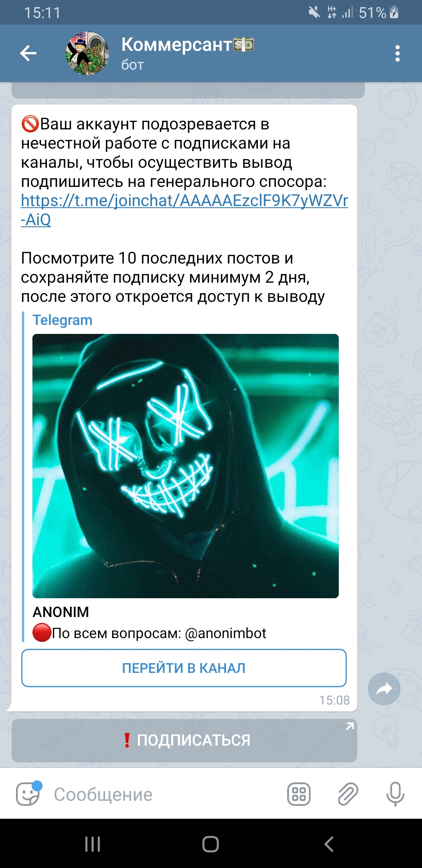The image size is (422, 868).
Task: Tap the back arrow in the header
Action: coord(28,54)
